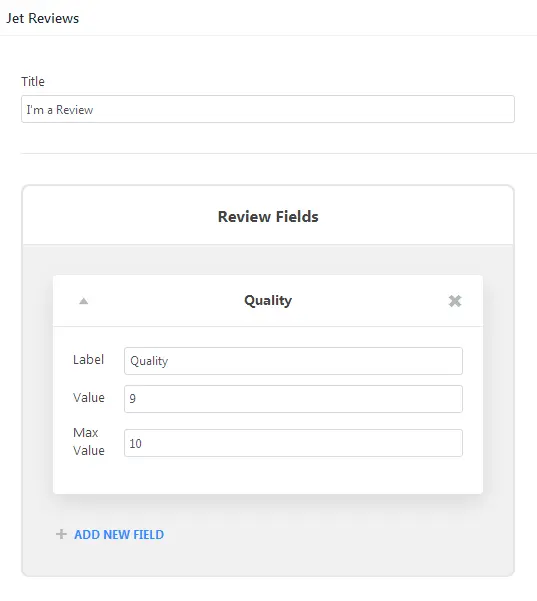Click the Value label text

click(x=89, y=397)
